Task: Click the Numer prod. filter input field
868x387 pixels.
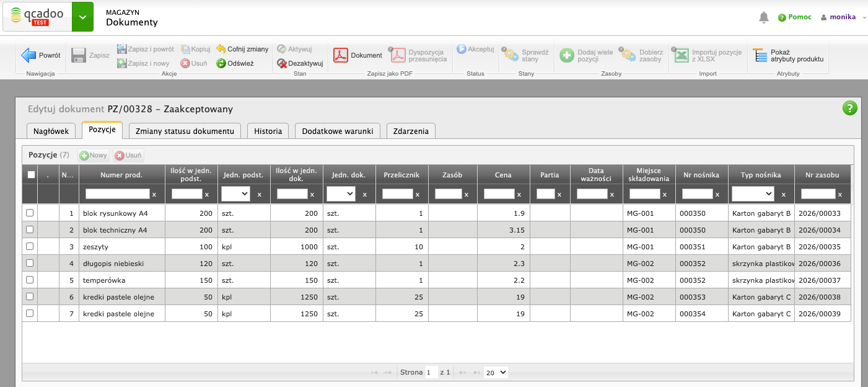Action: click(x=117, y=194)
